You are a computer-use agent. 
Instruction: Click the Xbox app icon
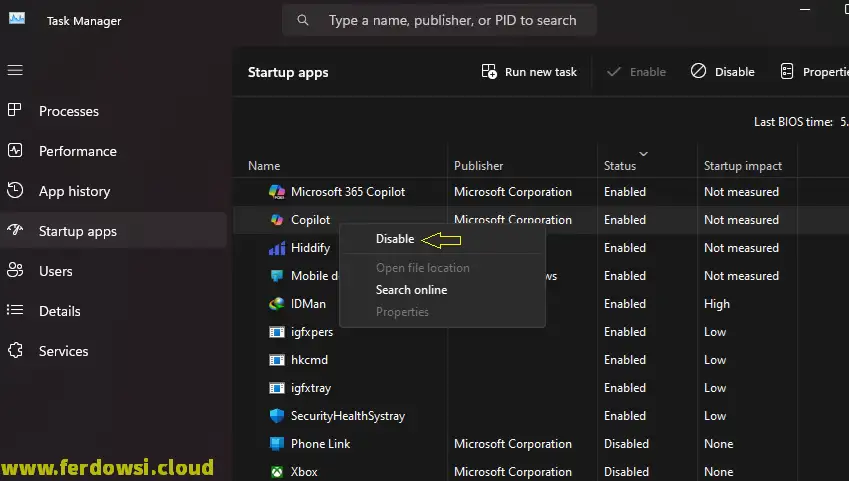pyautogui.click(x=277, y=472)
